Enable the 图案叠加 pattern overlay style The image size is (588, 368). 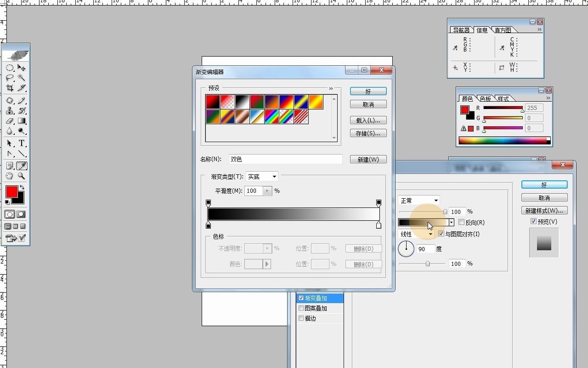coord(301,308)
